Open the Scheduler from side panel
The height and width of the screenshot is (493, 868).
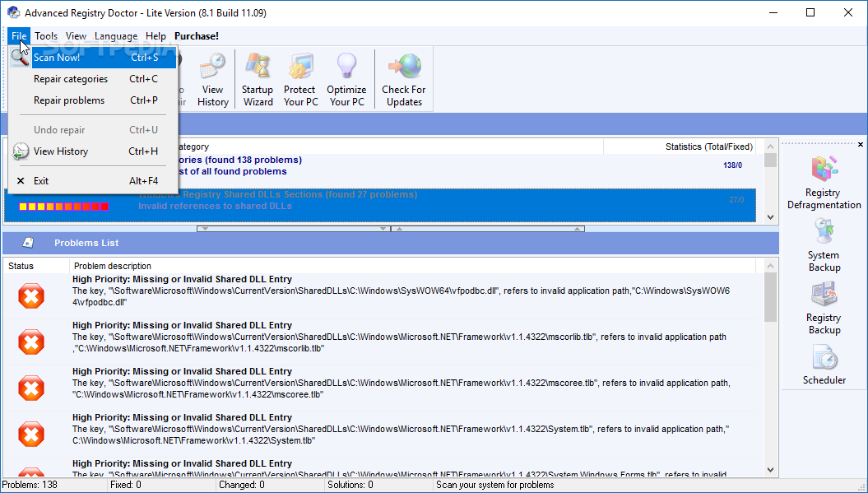point(824,365)
